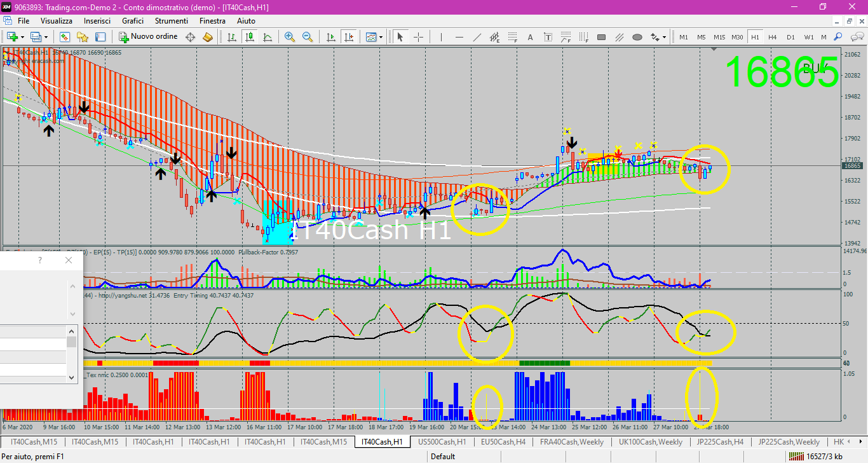Select the ellipse shape tool
This screenshot has width=868, height=463.
pyautogui.click(x=637, y=37)
